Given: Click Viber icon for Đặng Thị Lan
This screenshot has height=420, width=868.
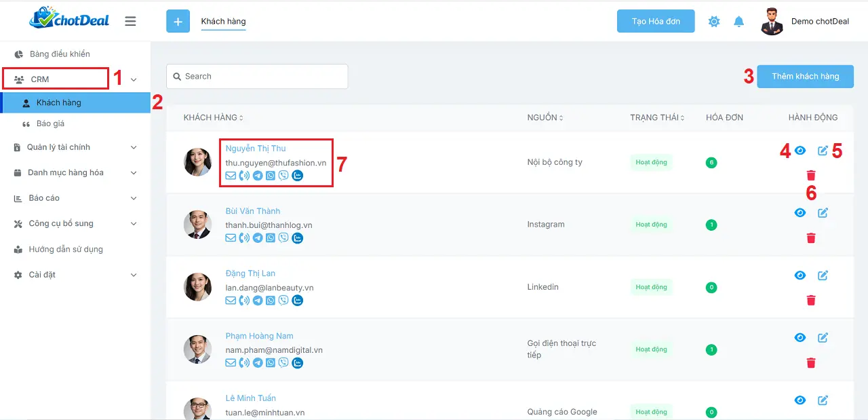Looking at the screenshot, I should tap(283, 301).
